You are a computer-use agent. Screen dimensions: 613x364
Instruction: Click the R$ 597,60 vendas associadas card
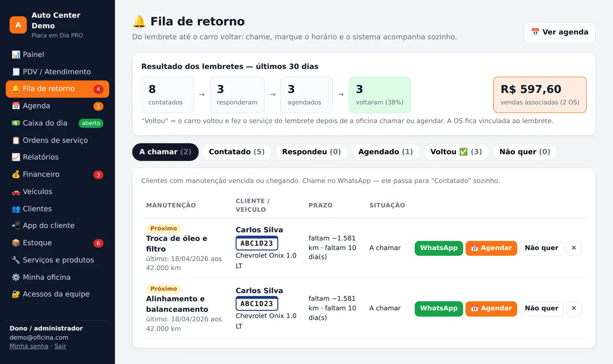click(x=540, y=95)
